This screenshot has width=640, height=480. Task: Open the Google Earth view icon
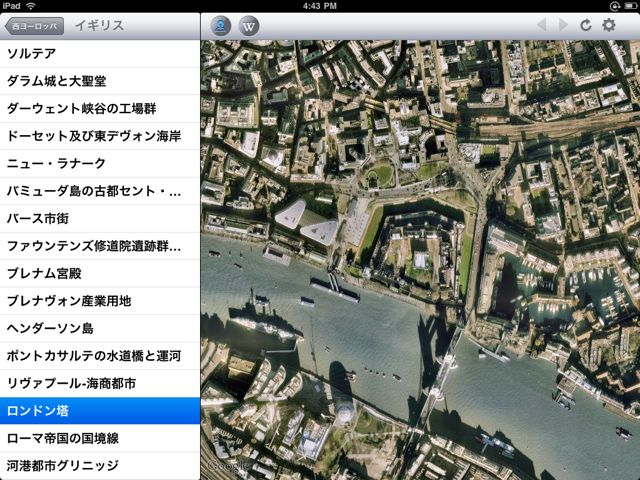(x=221, y=26)
